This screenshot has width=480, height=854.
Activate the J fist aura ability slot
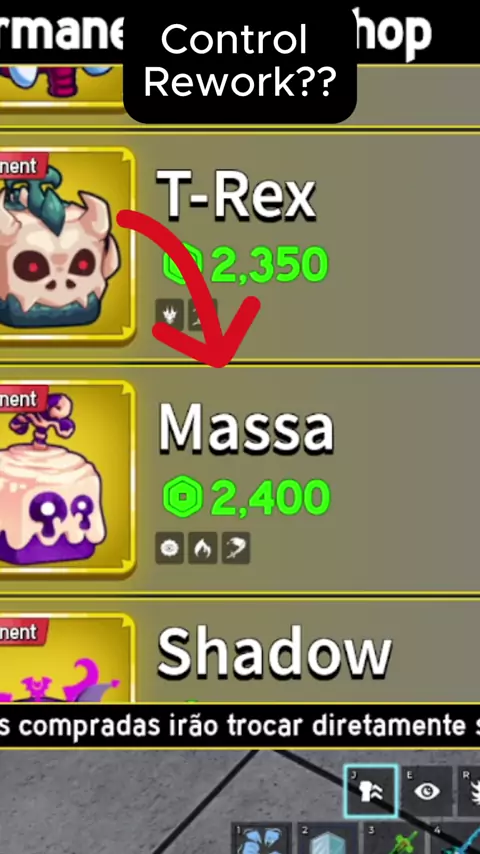[371, 791]
